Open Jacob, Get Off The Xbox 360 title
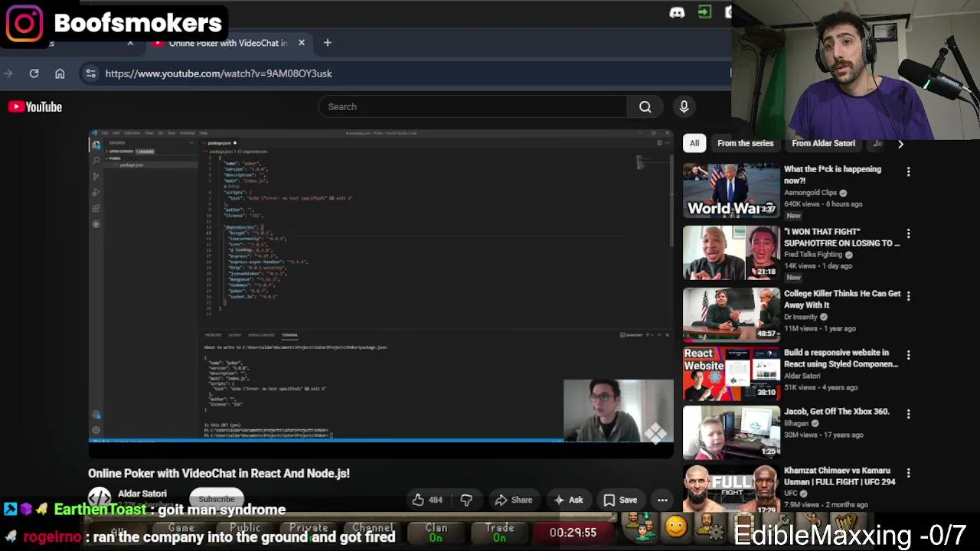 [836, 412]
